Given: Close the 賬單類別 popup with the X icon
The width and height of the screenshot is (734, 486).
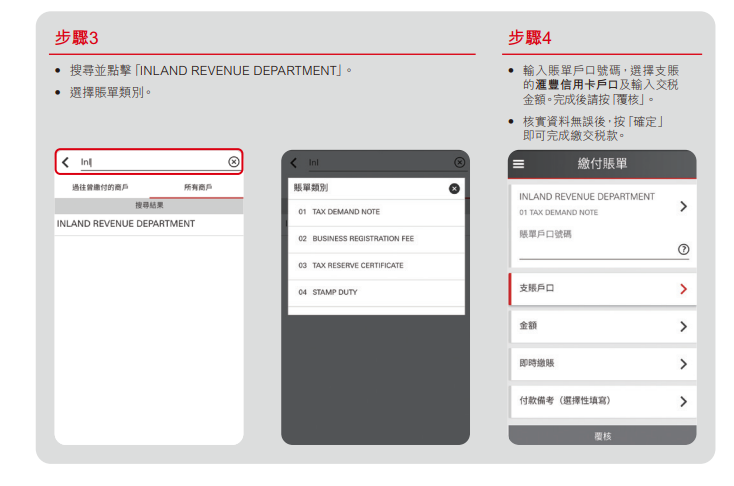Looking at the screenshot, I should [x=454, y=188].
